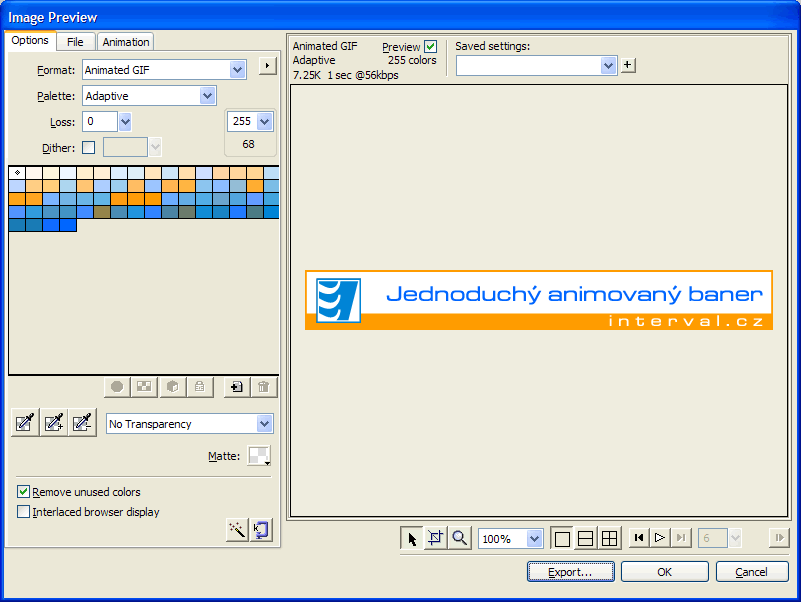This screenshot has height=602, width=801.
Task: Select the export area crop tool
Action: click(436, 538)
